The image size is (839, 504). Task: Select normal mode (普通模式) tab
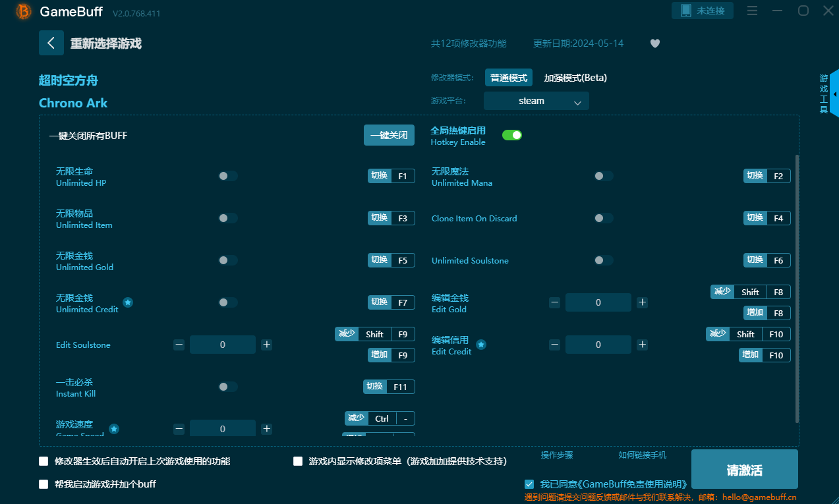coord(509,78)
